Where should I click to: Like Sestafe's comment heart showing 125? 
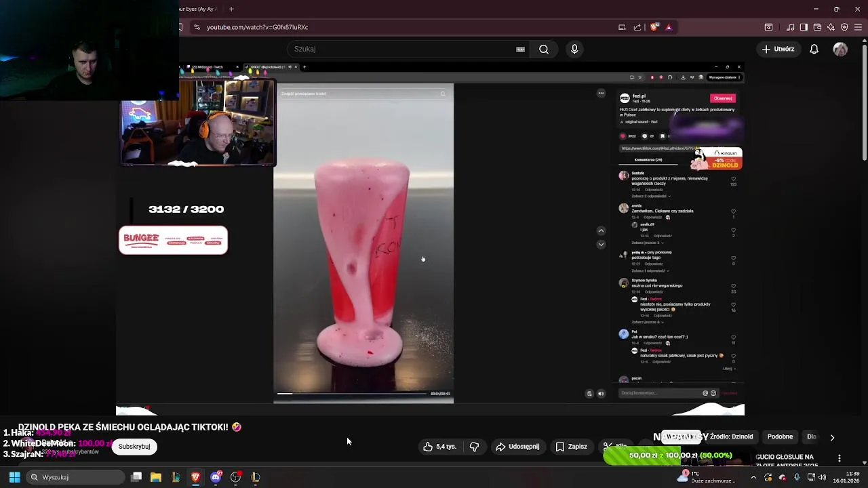click(733, 179)
